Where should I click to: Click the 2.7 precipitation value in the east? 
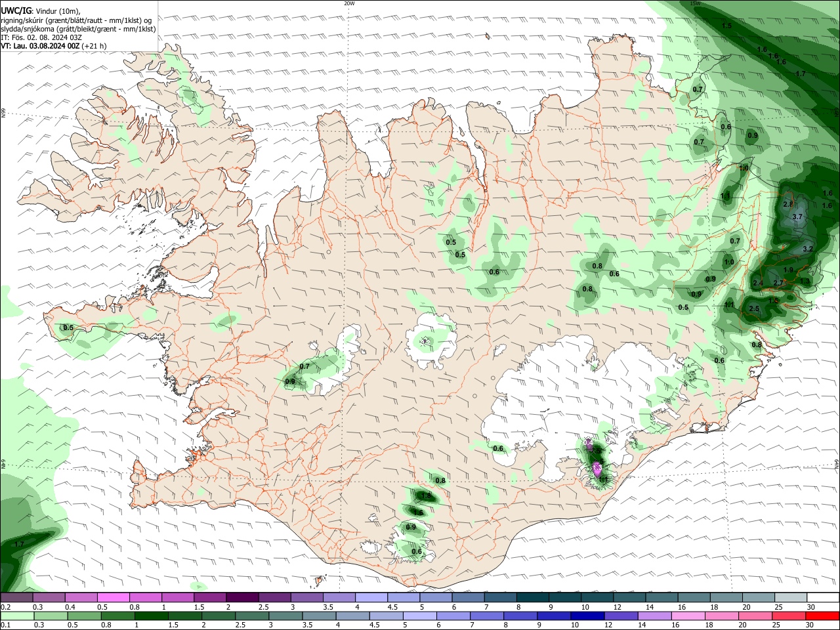(779, 283)
